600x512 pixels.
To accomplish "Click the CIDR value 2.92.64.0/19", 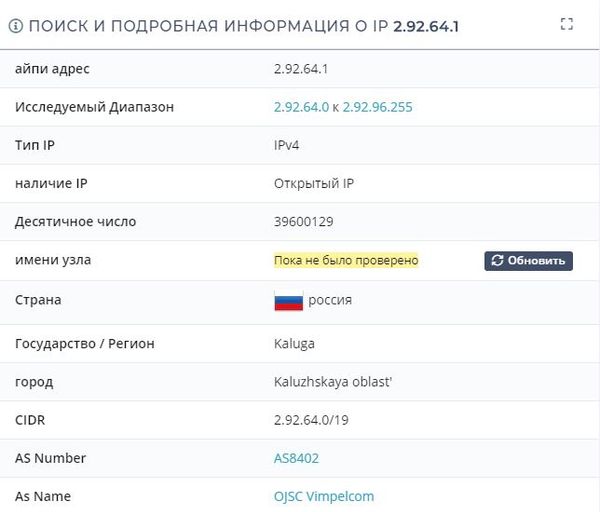I will click(x=311, y=420).
